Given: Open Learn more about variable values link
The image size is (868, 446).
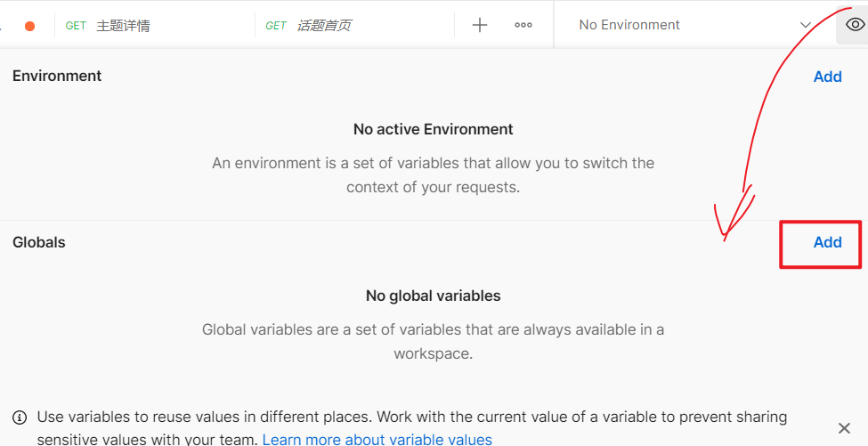Looking at the screenshot, I should pyautogui.click(x=377, y=439).
